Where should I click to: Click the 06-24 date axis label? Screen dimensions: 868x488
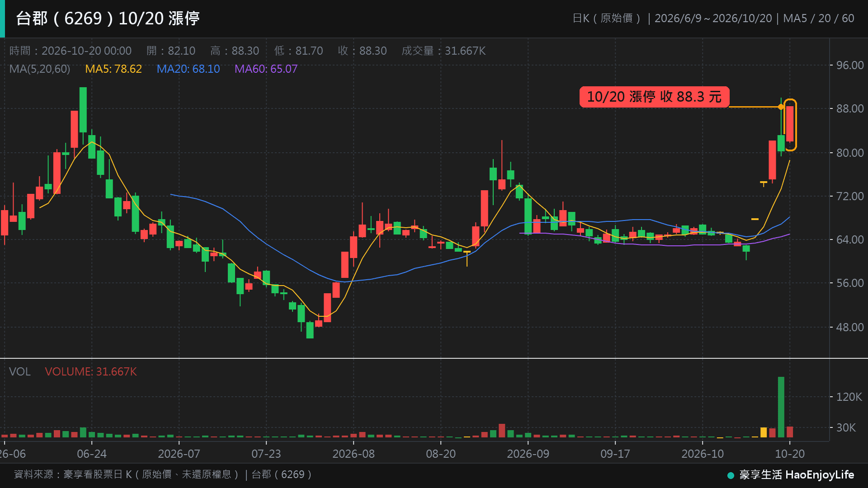(x=92, y=454)
